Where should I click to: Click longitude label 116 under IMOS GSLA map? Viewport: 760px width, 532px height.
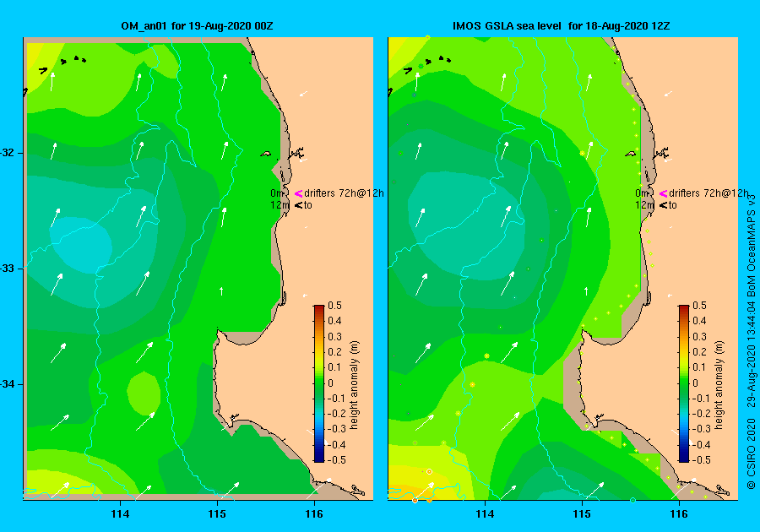point(679,514)
